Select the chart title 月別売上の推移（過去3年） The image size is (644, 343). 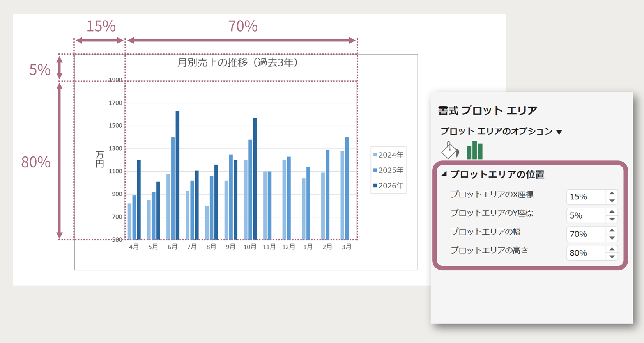pyautogui.click(x=238, y=62)
